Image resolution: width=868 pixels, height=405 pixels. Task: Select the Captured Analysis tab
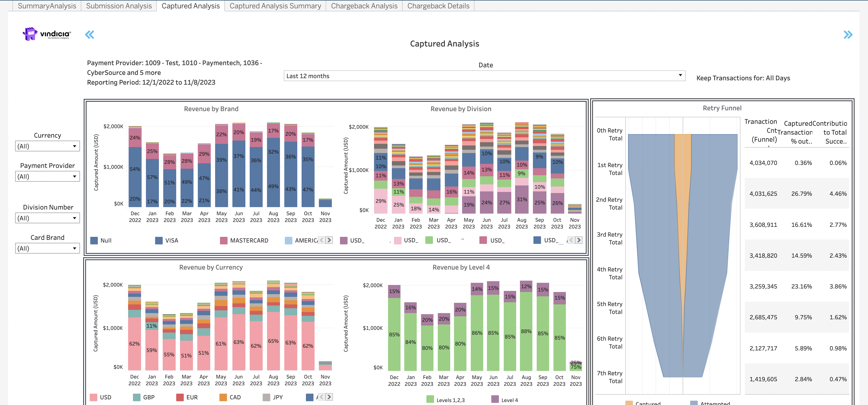pos(191,6)
